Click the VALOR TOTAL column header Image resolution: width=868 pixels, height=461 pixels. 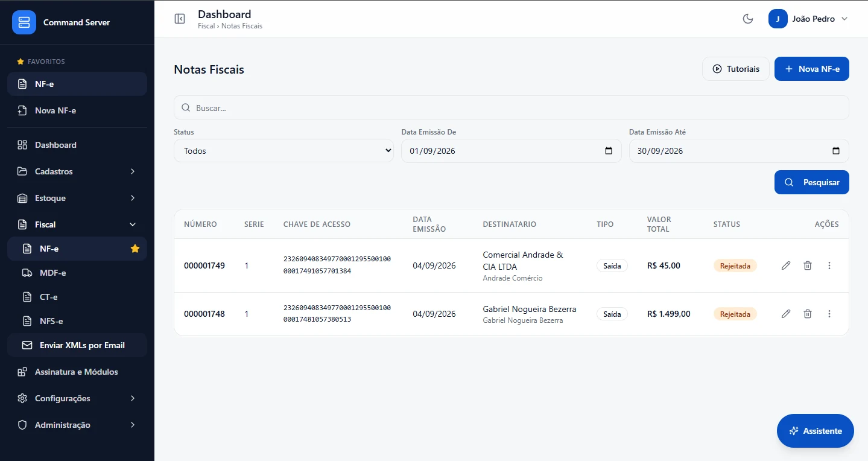pos(659,224)
